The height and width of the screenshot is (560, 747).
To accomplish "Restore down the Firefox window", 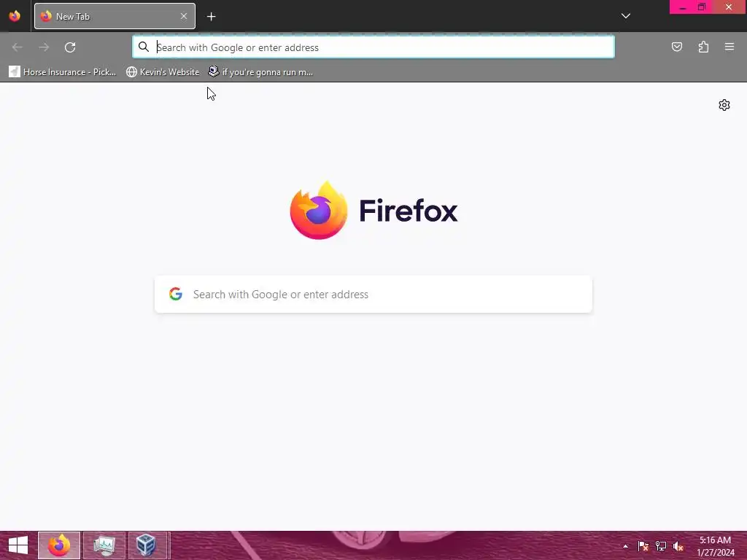I will (702, 7).
